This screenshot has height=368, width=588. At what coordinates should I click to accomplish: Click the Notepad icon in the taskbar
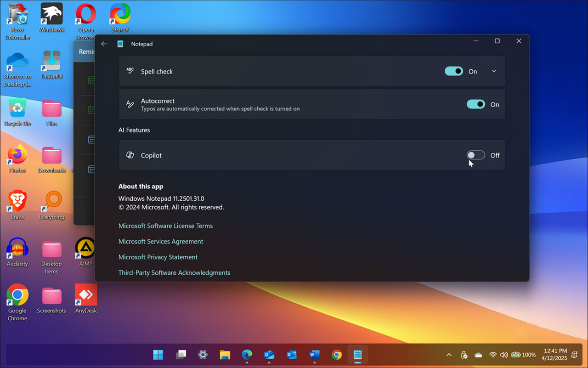(357, 355)
